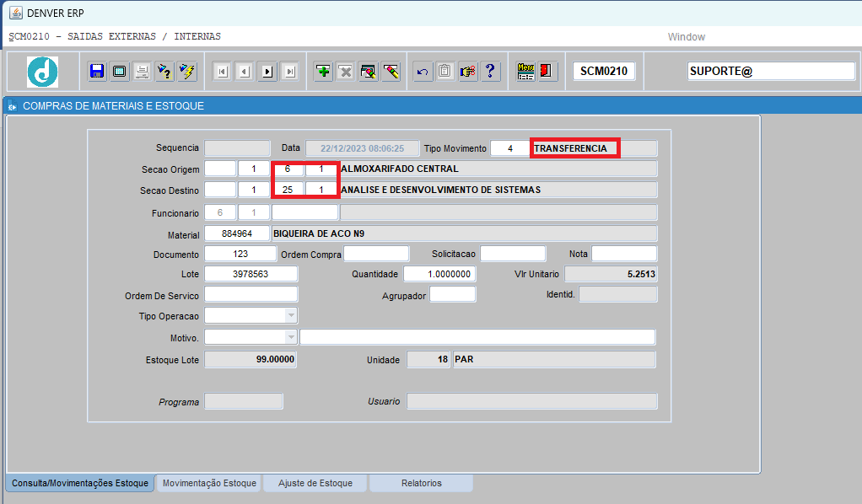
Task: Click the Unidade description PAR
Action: pyautogui.click(x=554, y=359)
